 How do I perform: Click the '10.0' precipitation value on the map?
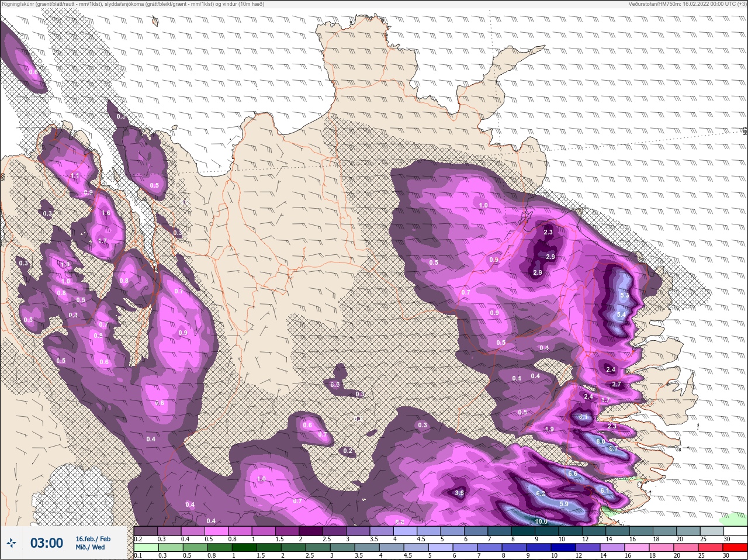click(541, 521)
